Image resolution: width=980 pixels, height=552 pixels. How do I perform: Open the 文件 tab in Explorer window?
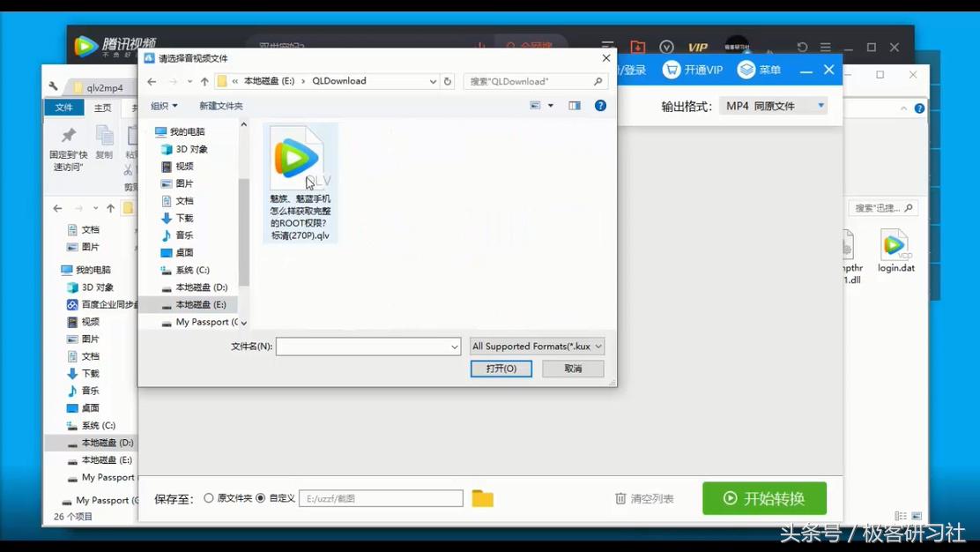pos(63,108)
